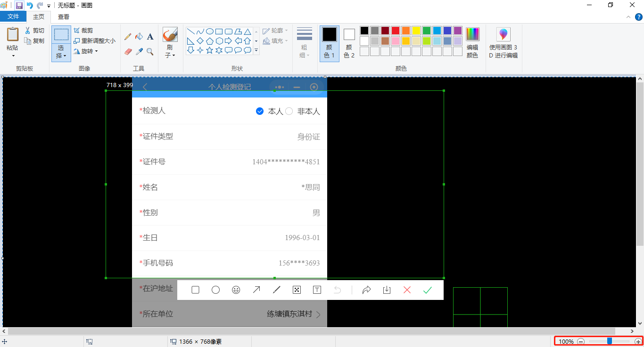The width and height of the screenshot is (644, 347).
Task: Open the 轮廓 outline dropdown
Action: point(275,30)
